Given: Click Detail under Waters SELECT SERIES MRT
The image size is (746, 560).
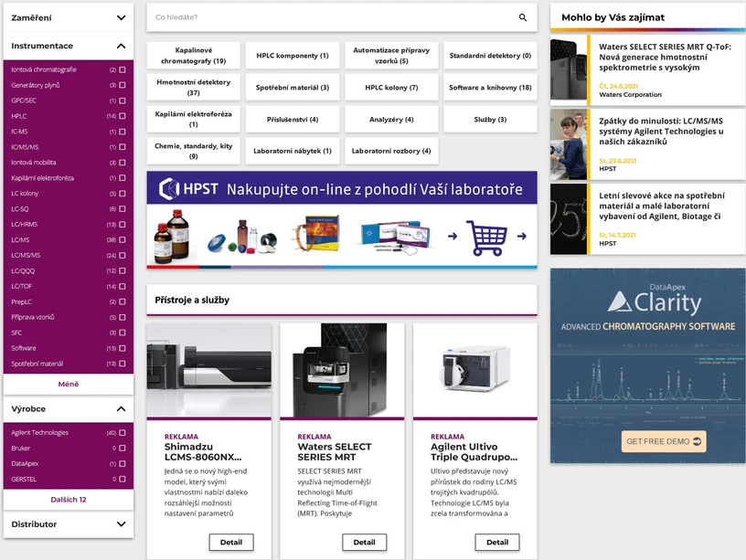Looking at the screenshot, I should [364, 542].
